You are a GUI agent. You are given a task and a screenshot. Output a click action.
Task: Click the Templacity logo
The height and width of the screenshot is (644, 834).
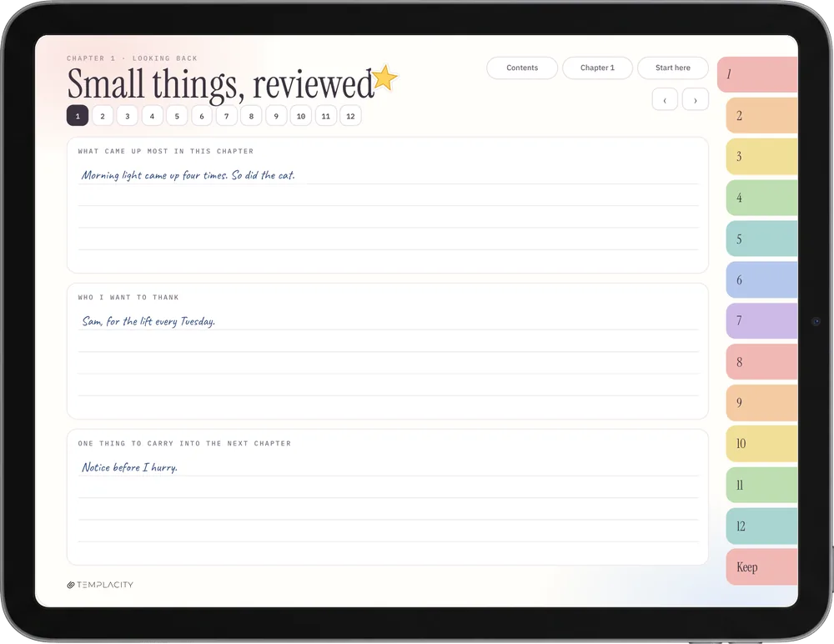100,585
